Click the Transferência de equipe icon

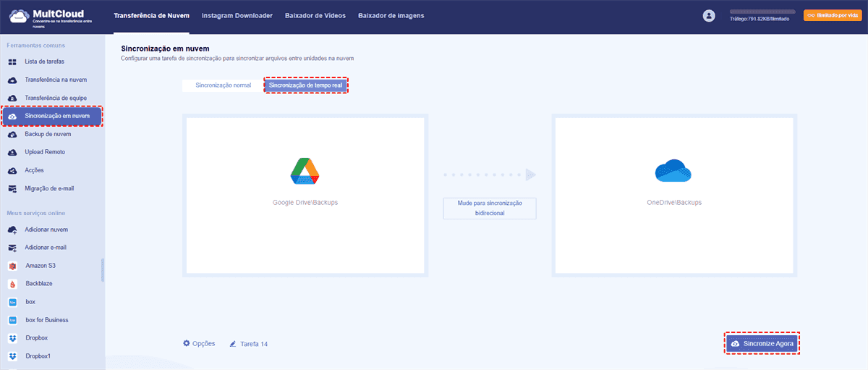click(12, 98)
